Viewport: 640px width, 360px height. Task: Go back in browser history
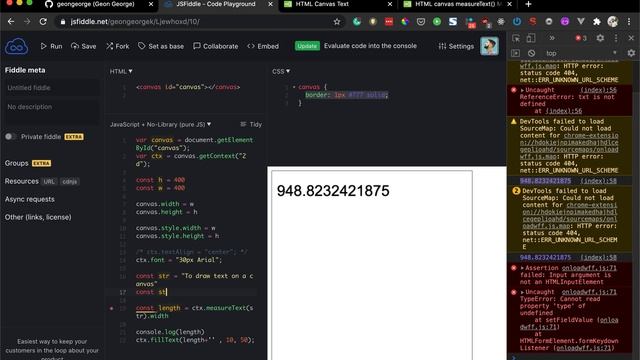(11, 22)
